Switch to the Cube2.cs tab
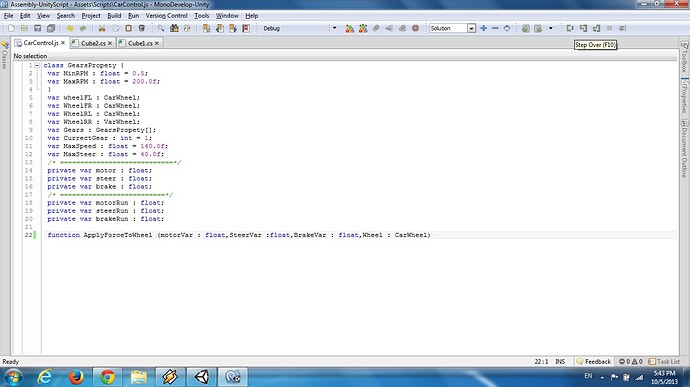The image size is (690, 387). [93, 43]
